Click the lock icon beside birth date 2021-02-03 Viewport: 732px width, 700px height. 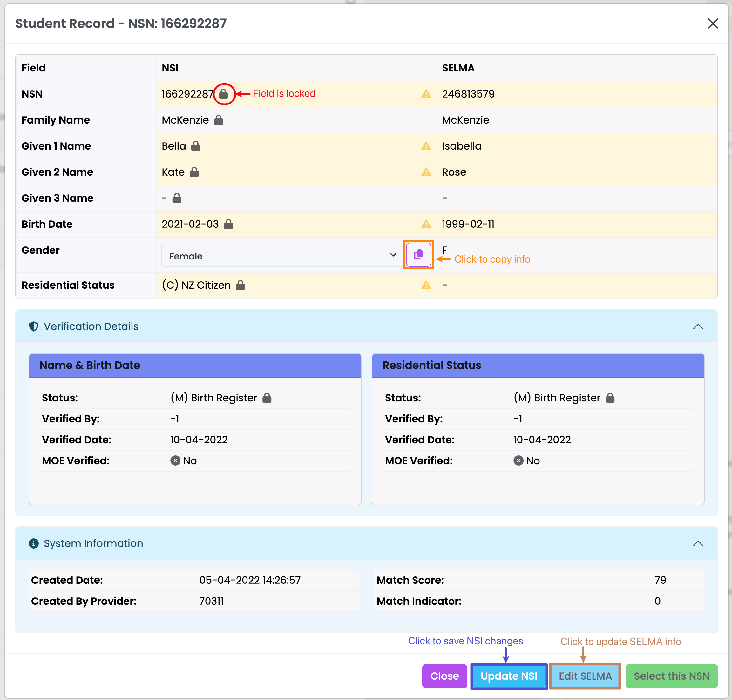pos(228,224)
